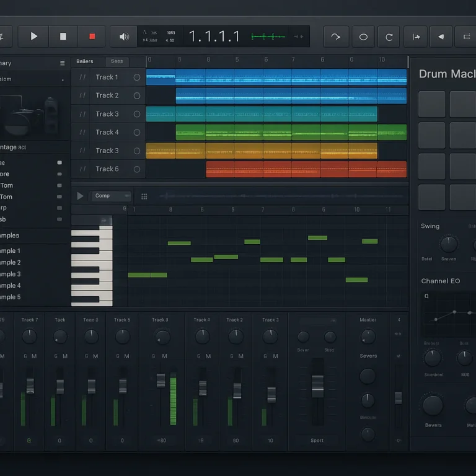
Task: Click the Severs label in the master channel
Action: (368, 356)
